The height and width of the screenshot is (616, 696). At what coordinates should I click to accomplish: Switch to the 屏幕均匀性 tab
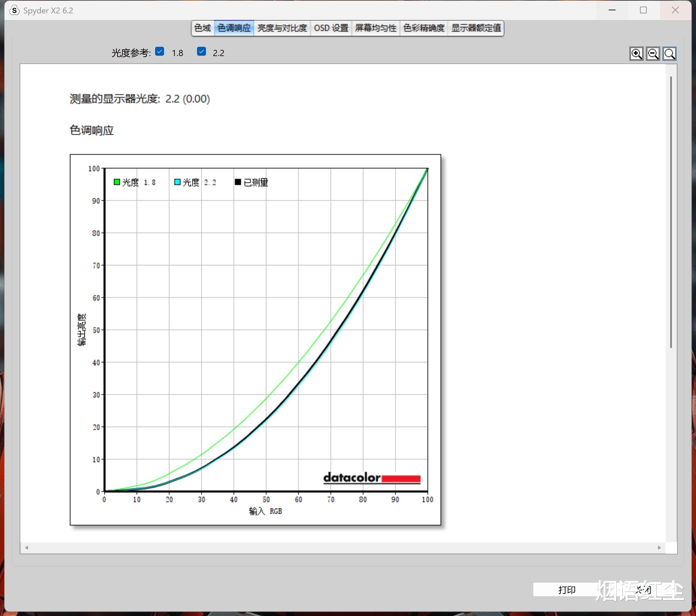(376, 28)
